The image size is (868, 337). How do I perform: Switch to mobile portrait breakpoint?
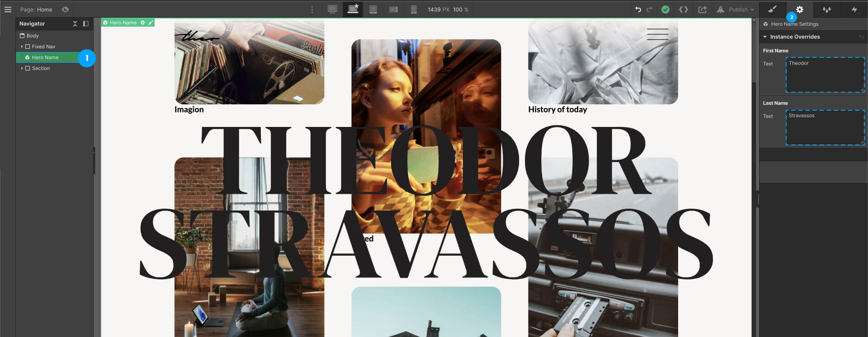414,9
